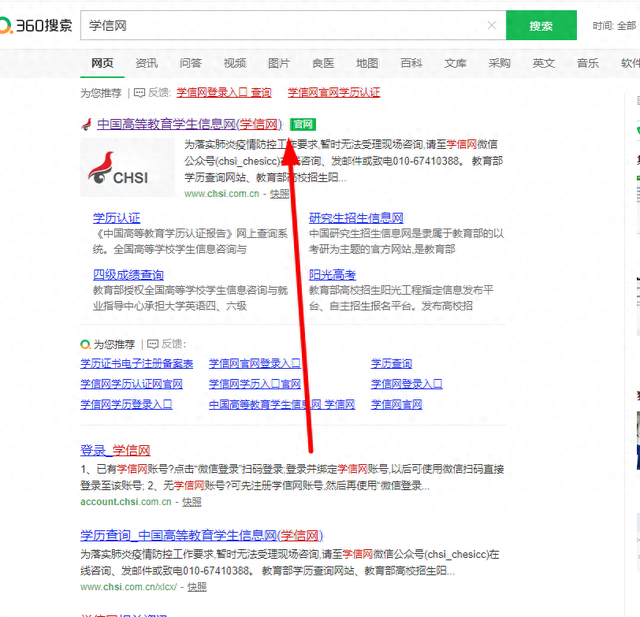640x617 pixels.
Task: Open 中国高等教育学生信息网(学信网) official result
Action: coord(189,124)
